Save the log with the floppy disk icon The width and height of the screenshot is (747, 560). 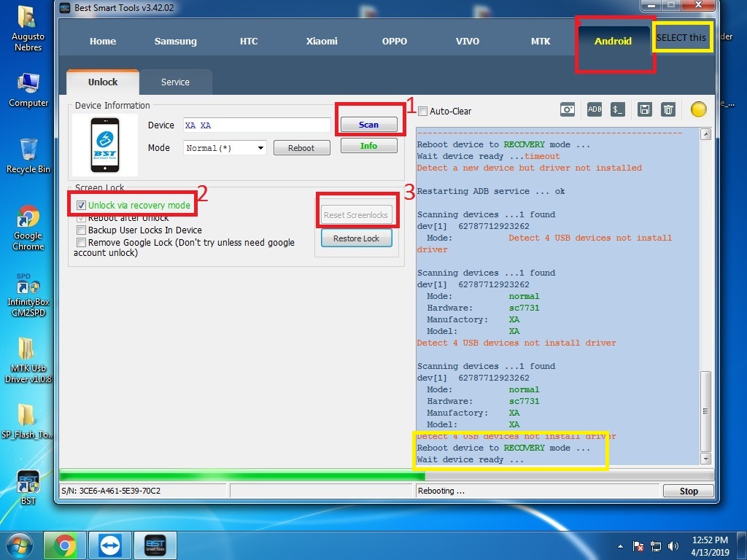point(645,109)
